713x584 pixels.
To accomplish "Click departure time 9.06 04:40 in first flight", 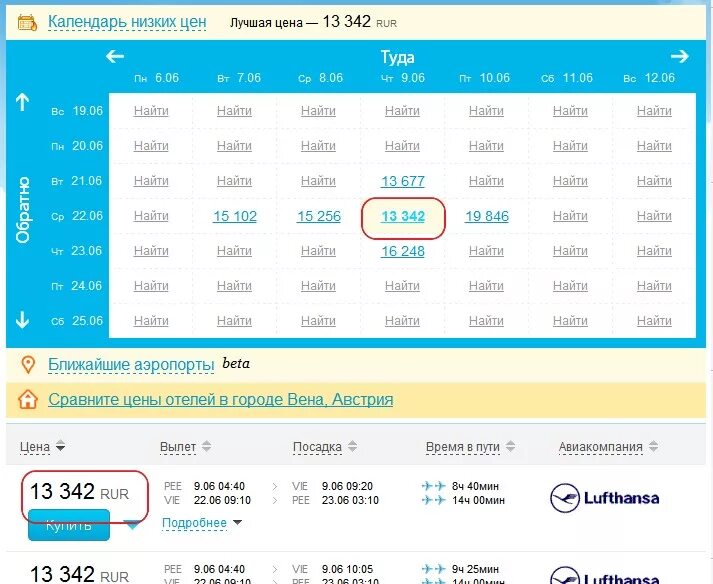I will click(x=219, y=486).
